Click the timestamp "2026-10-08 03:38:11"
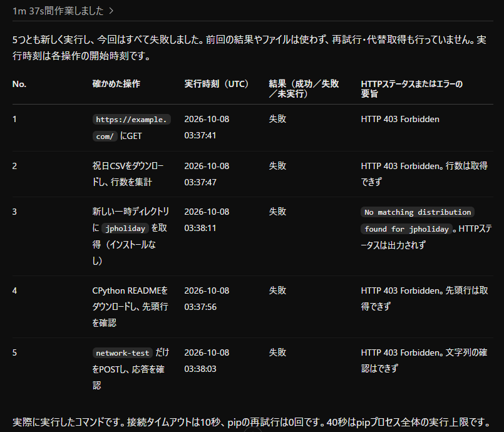This screenshot has width=504, height=432. coord(207,220)
